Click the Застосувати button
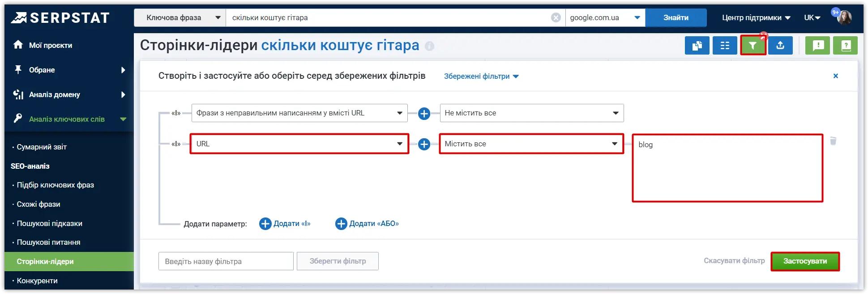 (805, 261)
